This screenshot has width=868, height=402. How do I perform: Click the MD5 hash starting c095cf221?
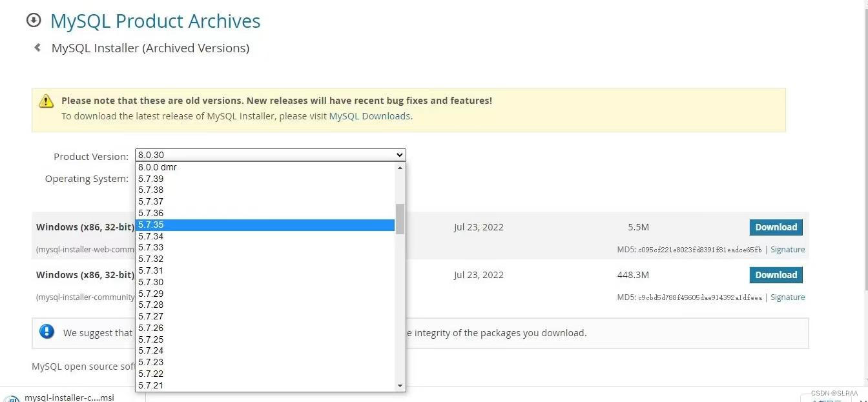pyautogui.click(x=700, y=250)
